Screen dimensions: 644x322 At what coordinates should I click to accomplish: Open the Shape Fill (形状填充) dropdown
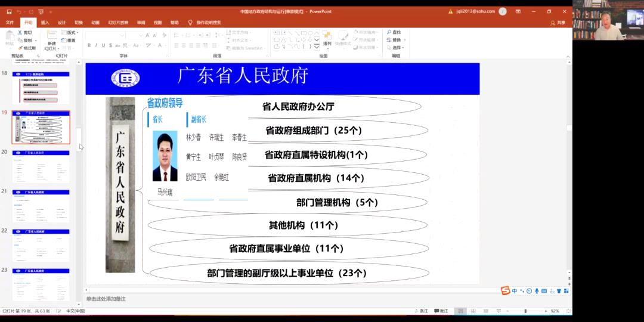[365, 32]
